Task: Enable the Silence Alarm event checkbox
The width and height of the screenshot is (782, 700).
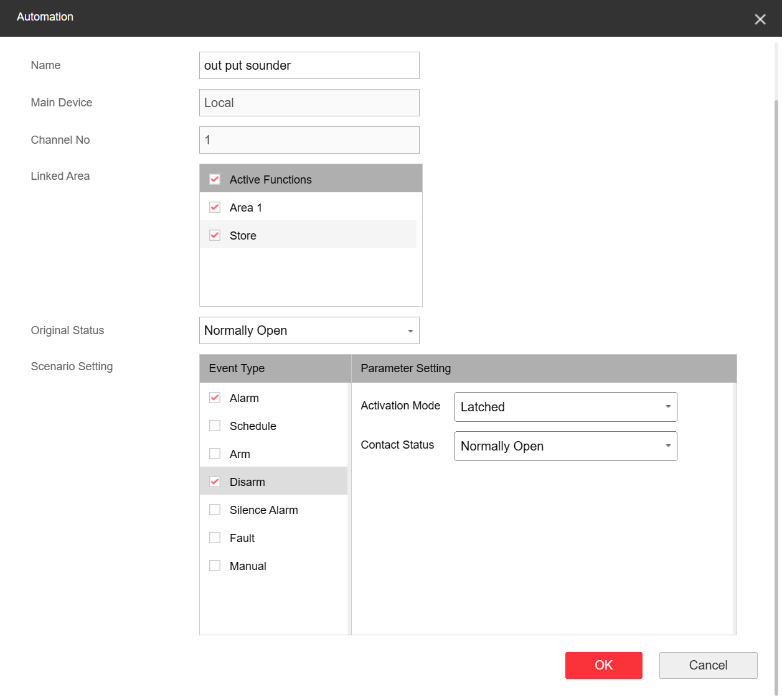Action: [x=215, y=510]
